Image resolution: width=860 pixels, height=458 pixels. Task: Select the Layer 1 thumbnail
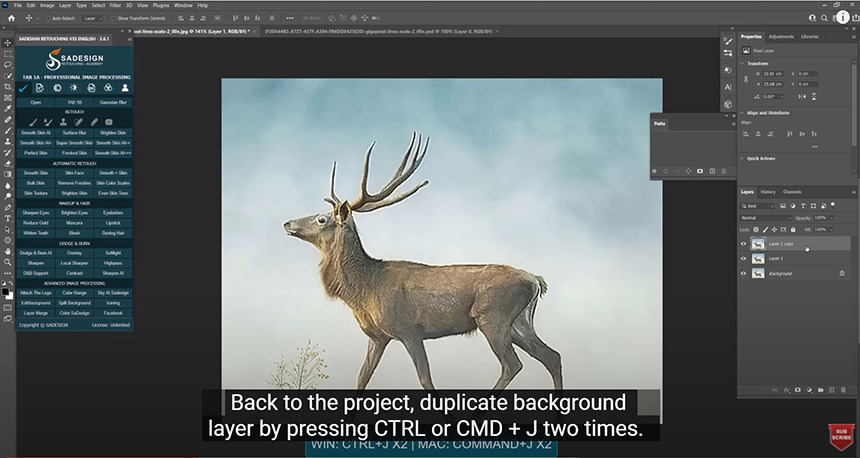pyautogui.click(x=758, y=258)
